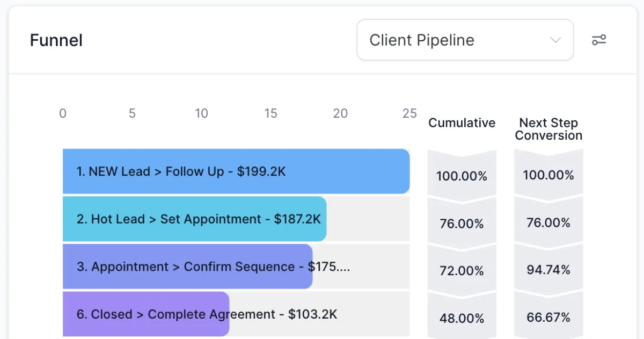Click the 76.00% cumulative value
644x339 pixels.
462,223
